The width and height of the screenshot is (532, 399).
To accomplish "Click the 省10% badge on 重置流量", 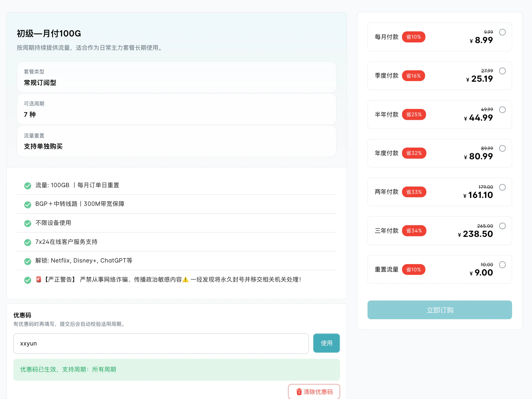I will 413,269.
